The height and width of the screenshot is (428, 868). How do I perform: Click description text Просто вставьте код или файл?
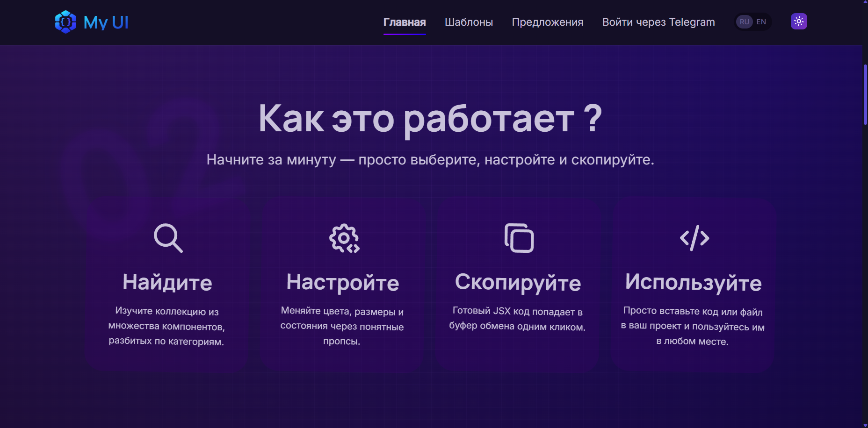[693, 326]
